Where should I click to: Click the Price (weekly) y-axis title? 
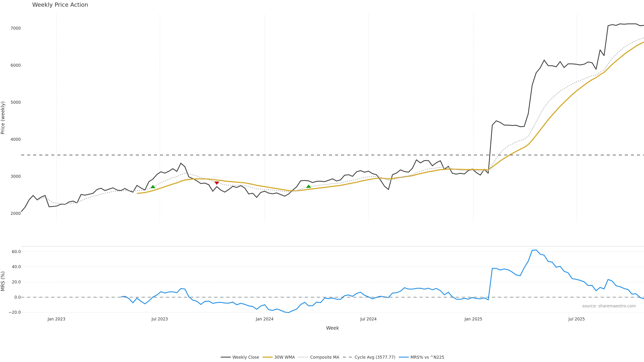[x=3, y=118]
